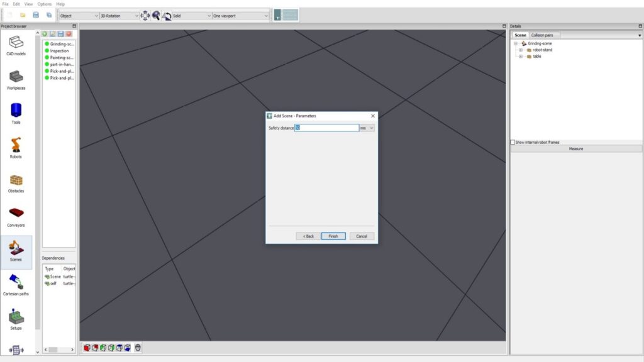The image size is (644, 362).
Task: Open the Tools category
Action: tap(16, 112)
